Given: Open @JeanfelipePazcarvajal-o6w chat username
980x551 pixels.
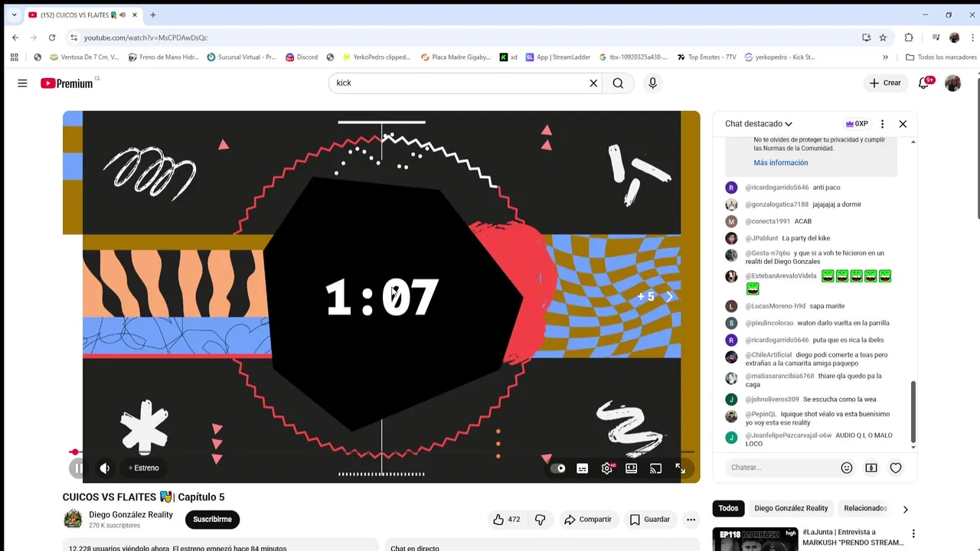Looking at the screenshot, I should coord(788,435).
